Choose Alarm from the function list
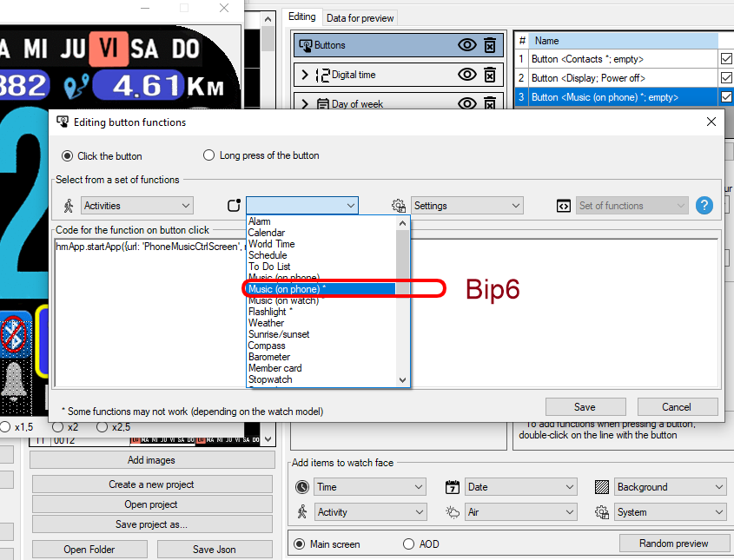 (x=260, y=221)
